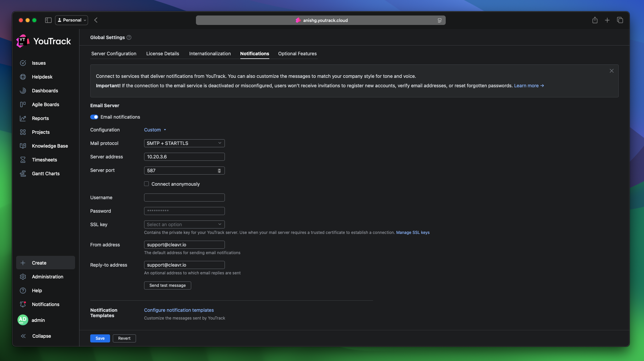Viewport: 644px width, 361px height.
Task: Select Gantt Charts in the sidebar
Action: point(45,173)
